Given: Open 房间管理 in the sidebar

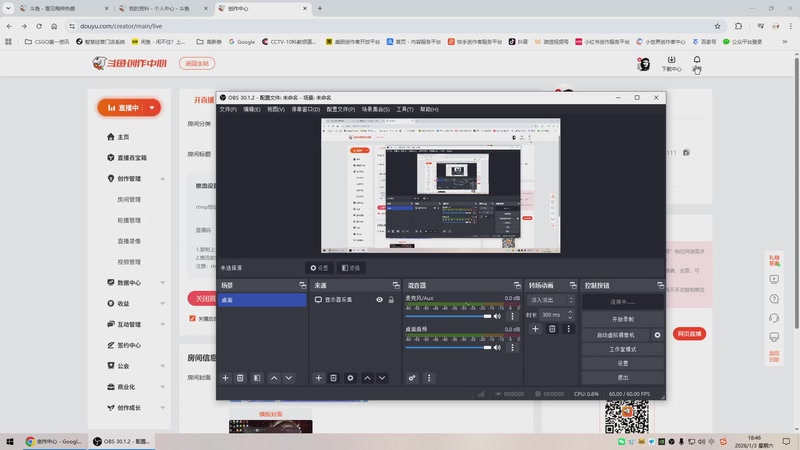Looking at the screenshot, I should (x=129, y=199).
